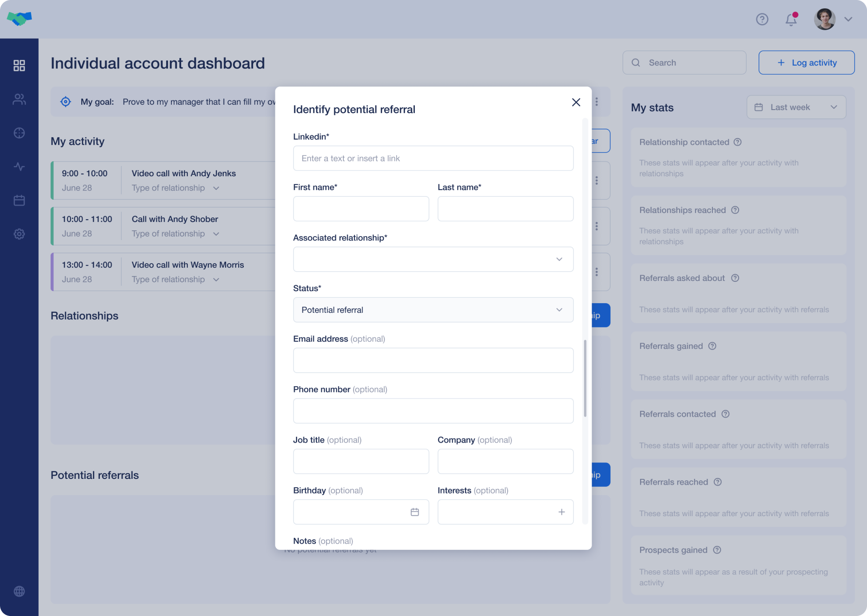Click the target goals icon in sidebar

tap(19, 133)
